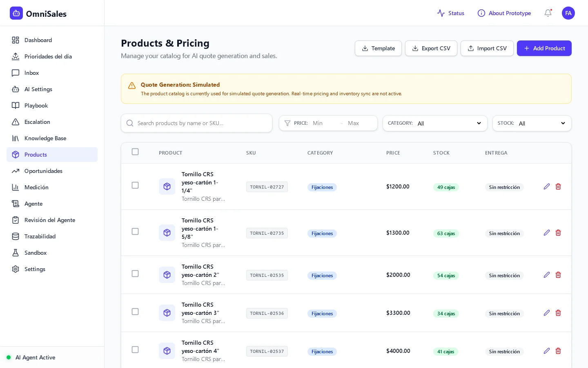
Task: Check the box for TORNIL-02727 row
Action: tap(135, 185)
